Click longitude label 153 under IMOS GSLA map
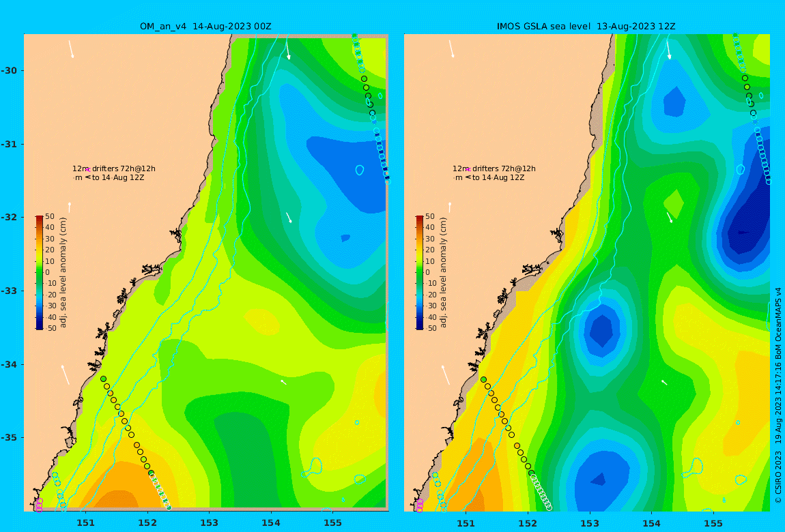Screen dimensions: 785x532 pyautogui.click(x=590, y=523)
